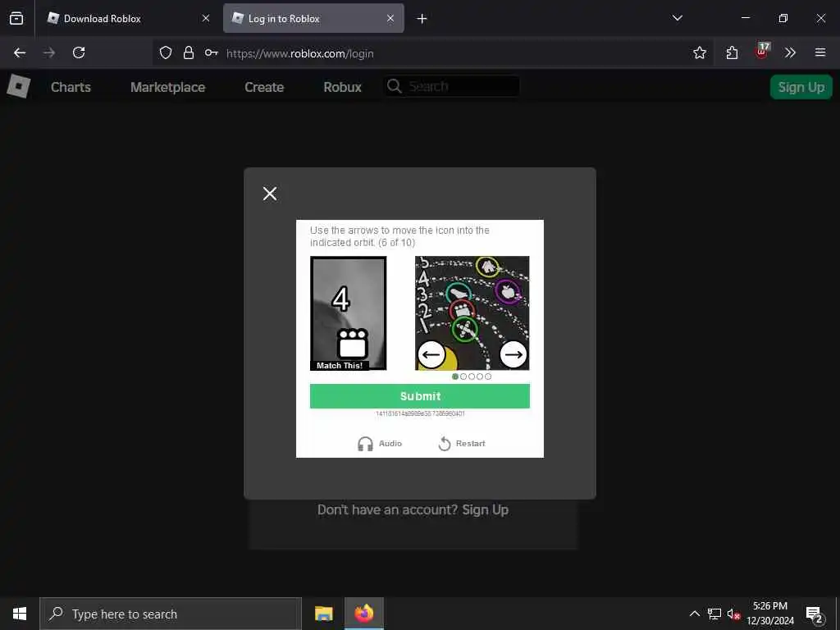The image size is (840, 630).
Task: Click the Firefox taskbar icon
Action: point(363,614)
